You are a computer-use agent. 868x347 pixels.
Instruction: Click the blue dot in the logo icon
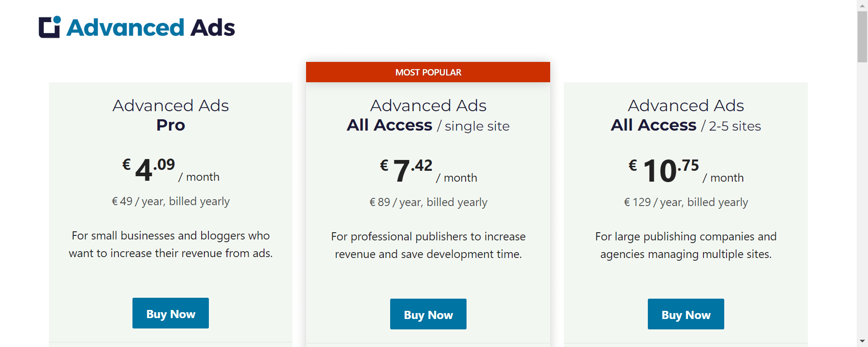(58, 19)
